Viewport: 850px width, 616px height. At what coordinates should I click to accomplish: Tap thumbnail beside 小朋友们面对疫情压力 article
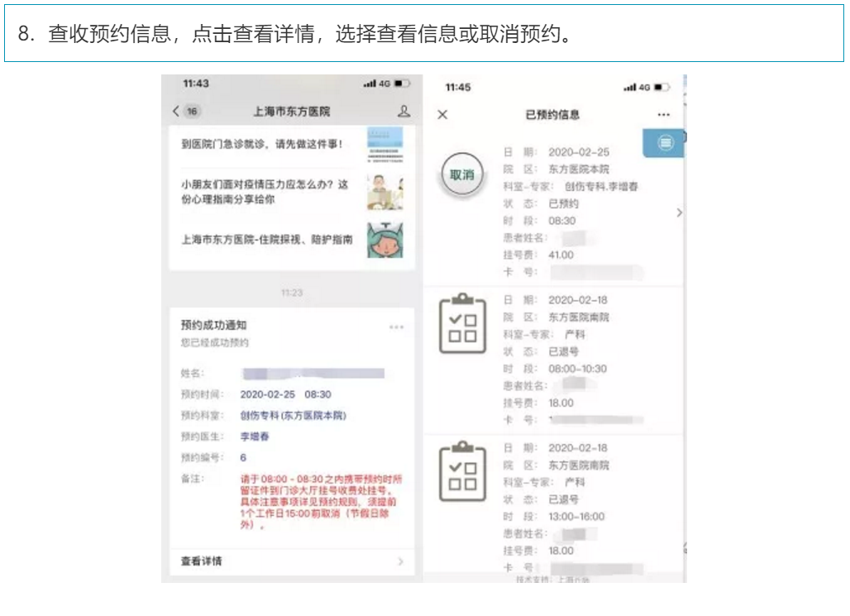(384, 192)
